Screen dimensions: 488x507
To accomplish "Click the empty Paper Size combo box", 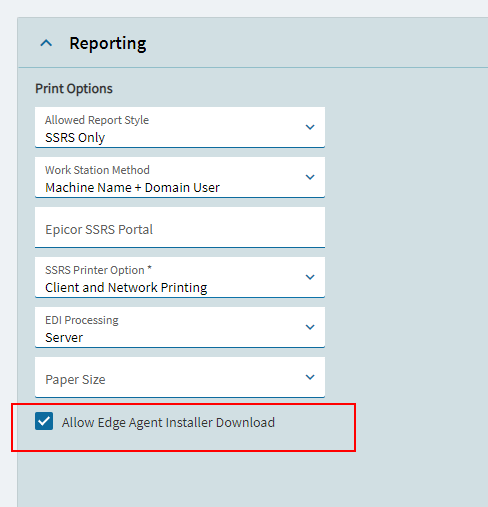I will [180, 377].
